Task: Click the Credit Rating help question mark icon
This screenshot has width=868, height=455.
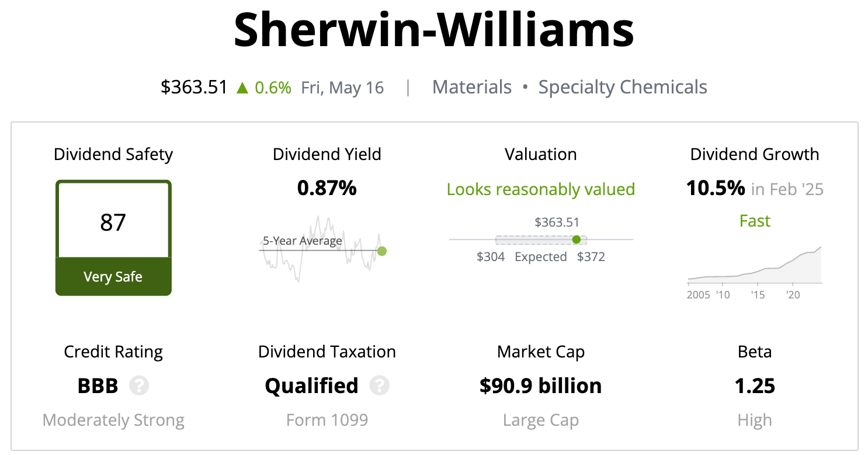Action: pos(139,385)
